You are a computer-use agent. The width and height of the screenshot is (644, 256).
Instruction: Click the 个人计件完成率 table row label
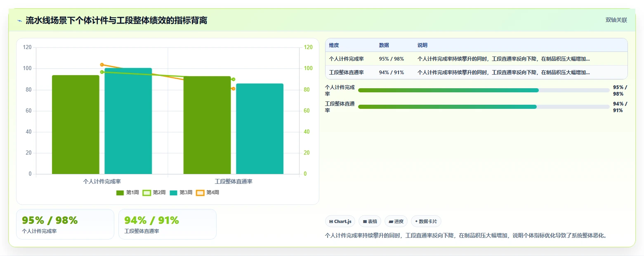pyautogui.click(x=346, y=59)
